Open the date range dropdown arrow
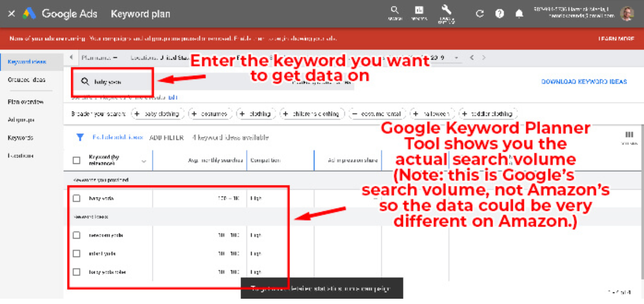 [x=456, y=57]
